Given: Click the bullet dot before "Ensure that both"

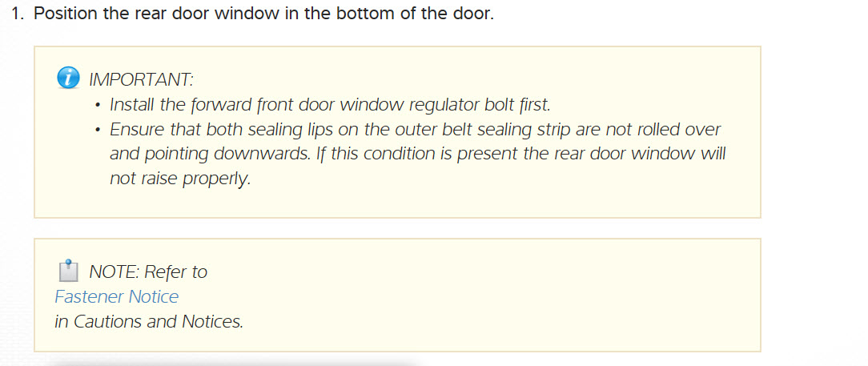Looking at the screenshot, I should pos(97,131).
